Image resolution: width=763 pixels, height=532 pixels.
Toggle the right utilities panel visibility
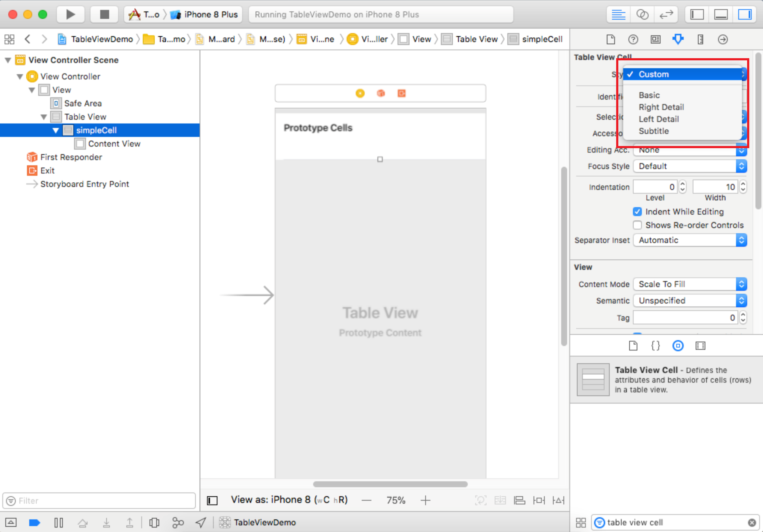tap(744, 15)
